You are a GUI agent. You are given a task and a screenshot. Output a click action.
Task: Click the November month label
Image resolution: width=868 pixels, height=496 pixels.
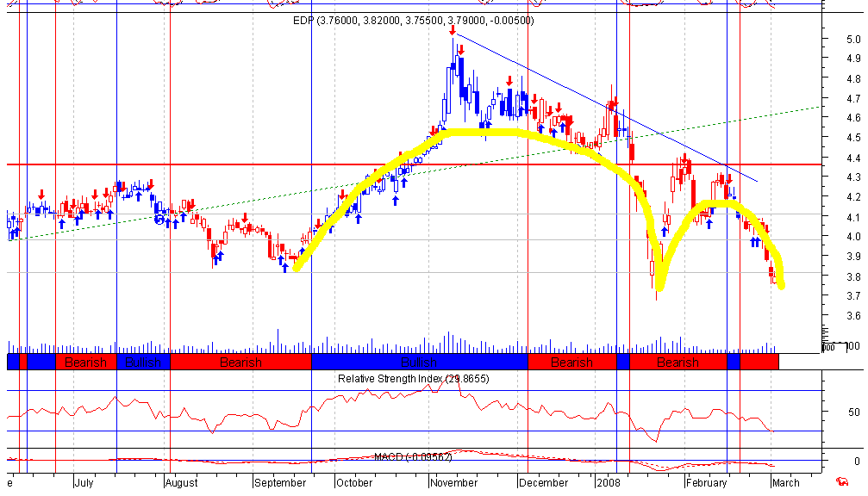(454, 483)
